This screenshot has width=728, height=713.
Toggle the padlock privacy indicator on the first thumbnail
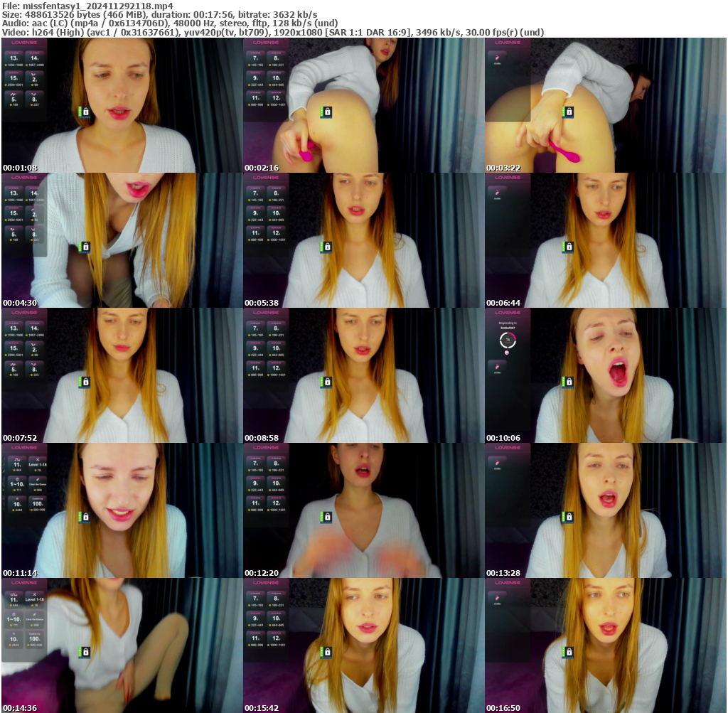tap(85, 112)
